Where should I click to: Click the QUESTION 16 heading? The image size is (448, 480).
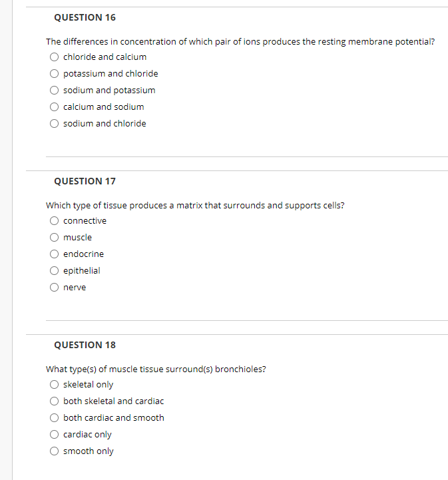click(x=85, y=17)
